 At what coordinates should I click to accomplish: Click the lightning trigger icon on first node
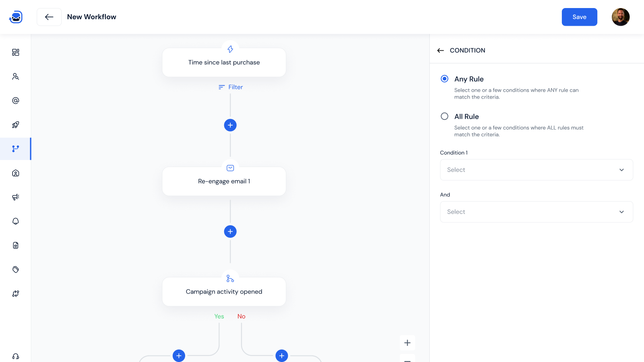tap(230, 49)
